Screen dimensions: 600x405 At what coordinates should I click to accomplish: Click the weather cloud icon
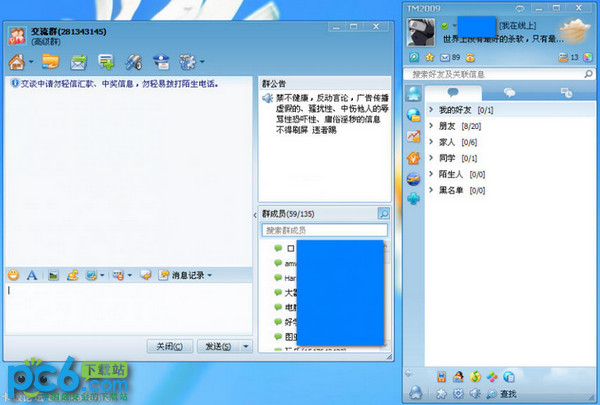[x=574, y=31]
